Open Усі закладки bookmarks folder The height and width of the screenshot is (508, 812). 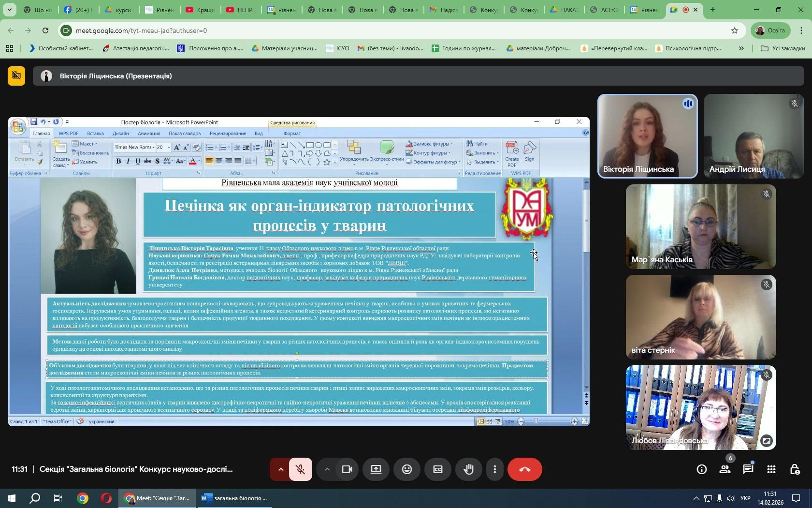[x=783, y=48]
